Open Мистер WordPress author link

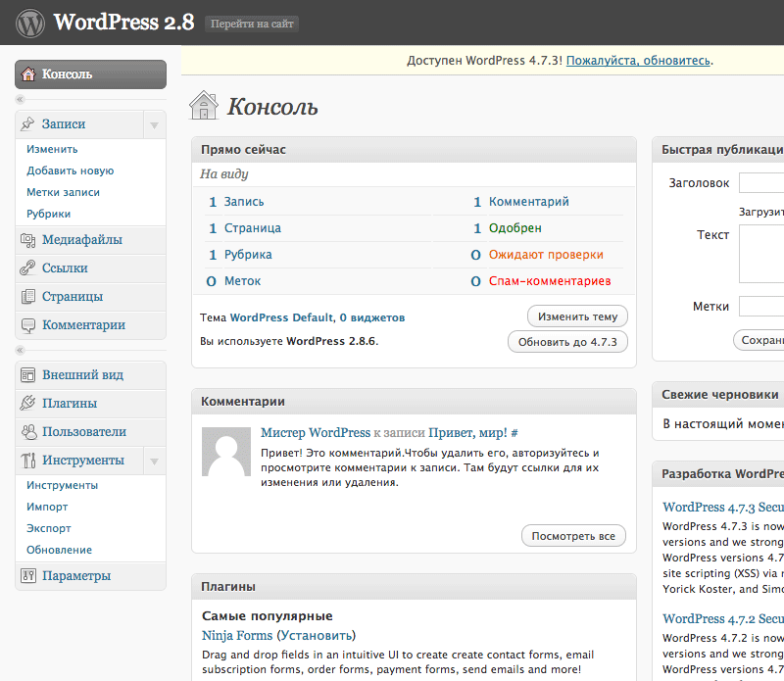(316, 432)
